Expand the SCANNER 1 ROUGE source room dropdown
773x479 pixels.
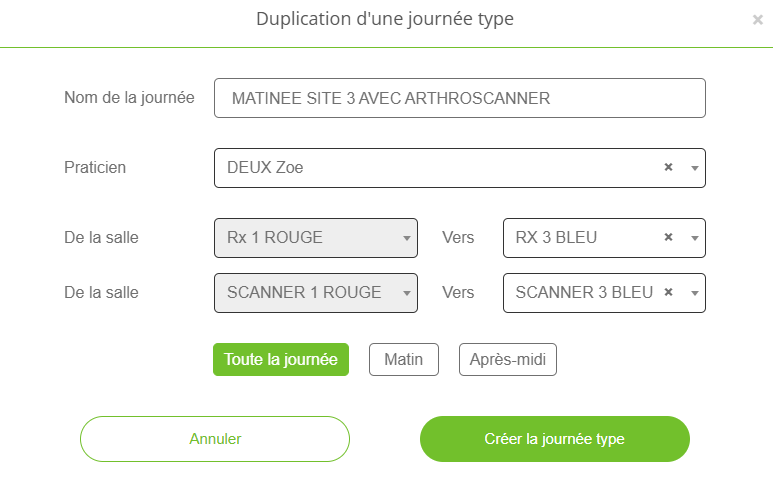click(406, 293)
